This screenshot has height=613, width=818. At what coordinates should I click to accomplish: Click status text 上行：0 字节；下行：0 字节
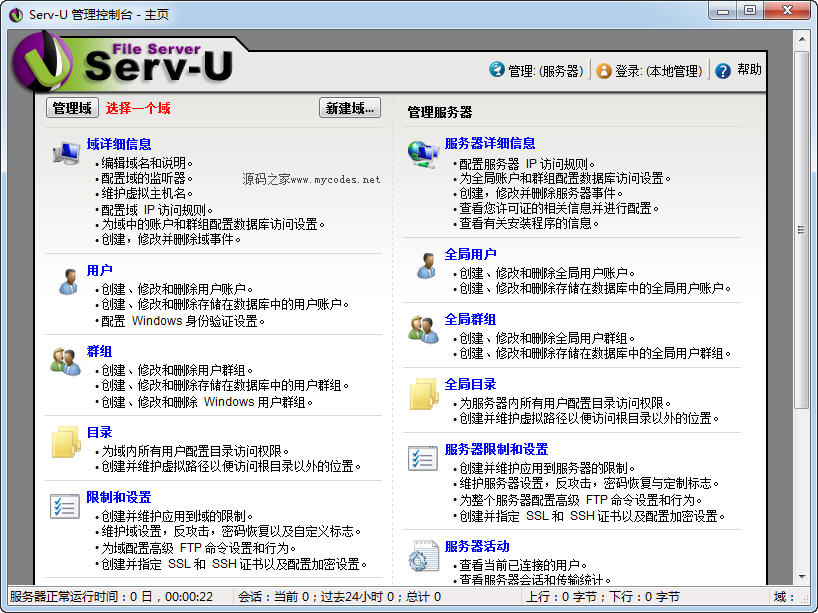[603, 597]
